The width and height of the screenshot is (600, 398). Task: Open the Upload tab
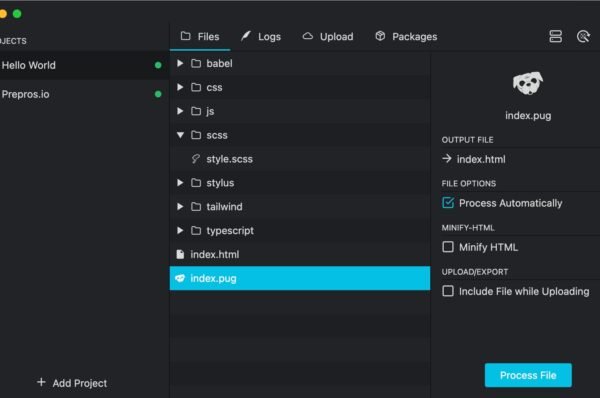[328, 37]
